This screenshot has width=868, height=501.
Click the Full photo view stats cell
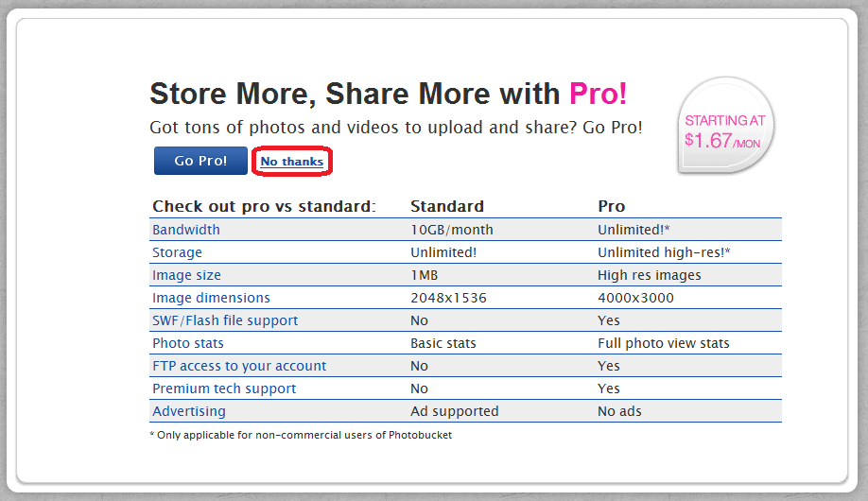pyautogui.click(x=663, y=343)
